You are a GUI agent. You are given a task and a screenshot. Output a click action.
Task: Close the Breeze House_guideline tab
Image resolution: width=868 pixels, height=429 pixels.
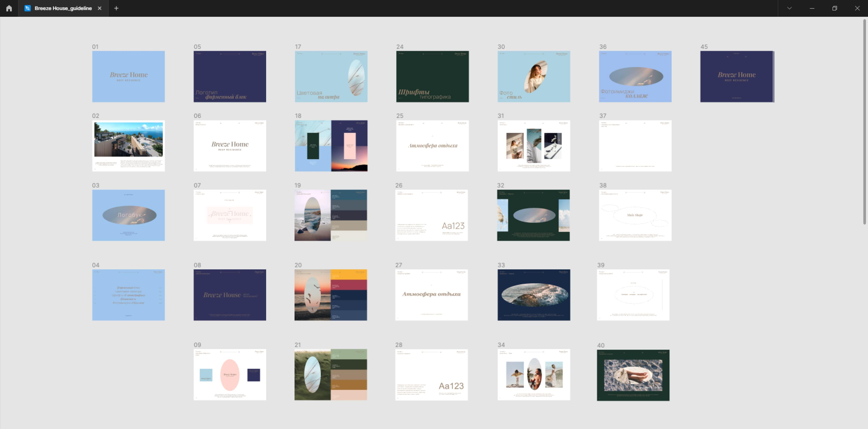tap(99, 8)
